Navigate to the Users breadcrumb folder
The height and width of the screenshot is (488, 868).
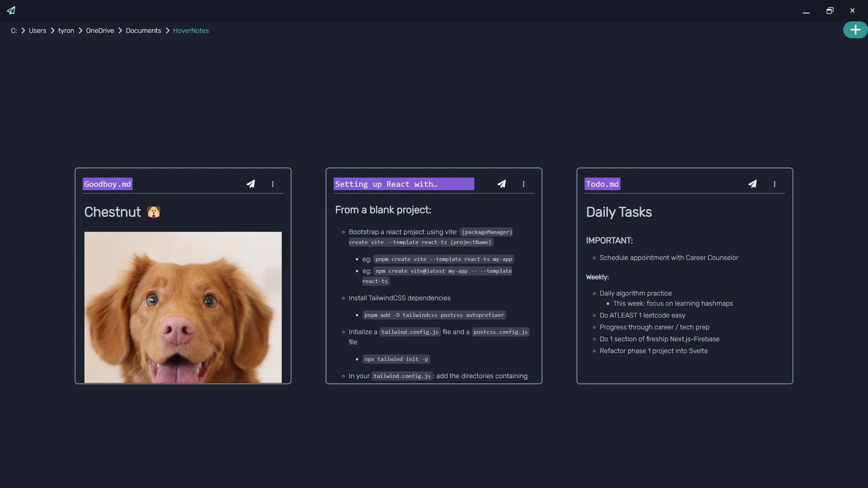(37, 30)
